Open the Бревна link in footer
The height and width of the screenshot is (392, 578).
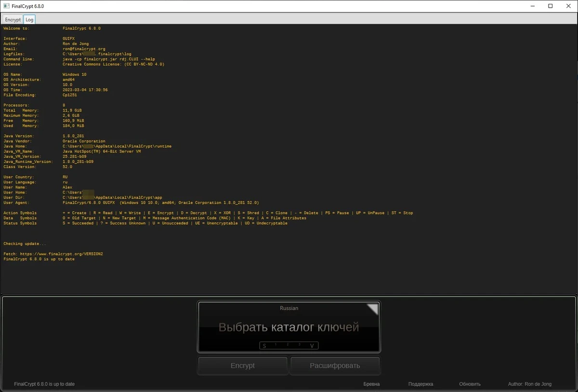point(371,384)
